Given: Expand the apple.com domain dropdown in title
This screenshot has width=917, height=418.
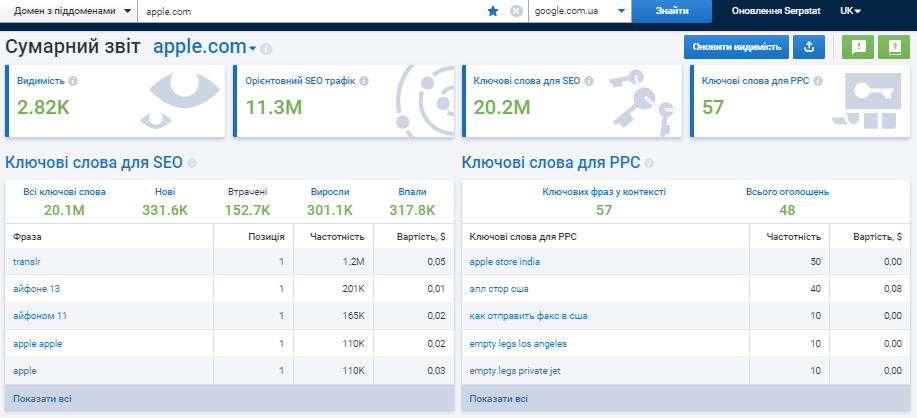Looking at the screenshot, I should [252, 48].
